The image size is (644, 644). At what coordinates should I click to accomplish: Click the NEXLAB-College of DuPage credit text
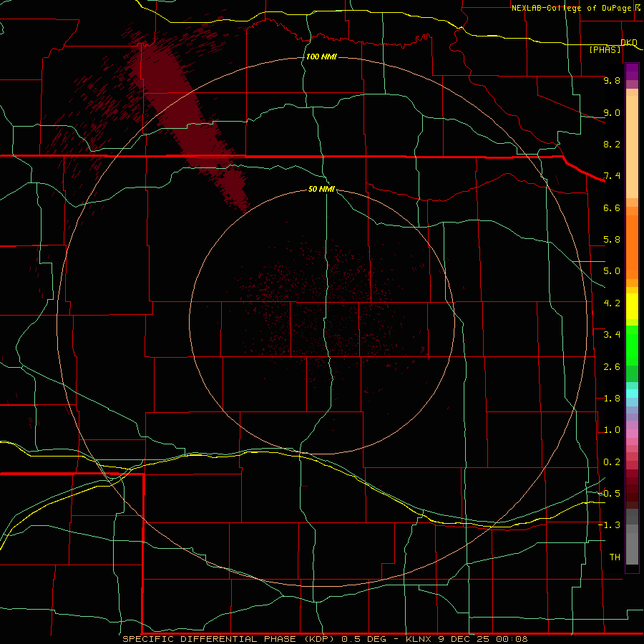pyautogui.click(x=572, y=8)
